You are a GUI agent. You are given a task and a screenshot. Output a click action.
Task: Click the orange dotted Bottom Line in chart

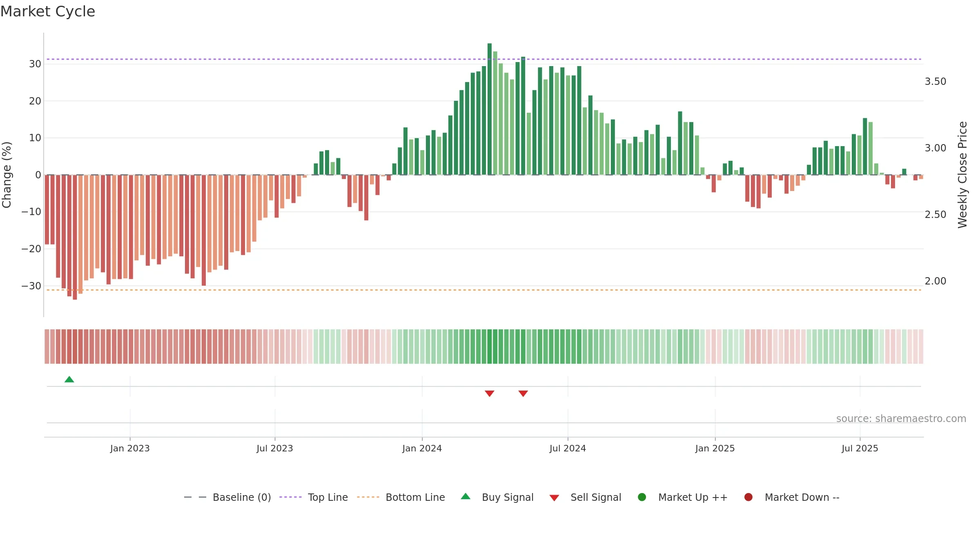(484, 290)
